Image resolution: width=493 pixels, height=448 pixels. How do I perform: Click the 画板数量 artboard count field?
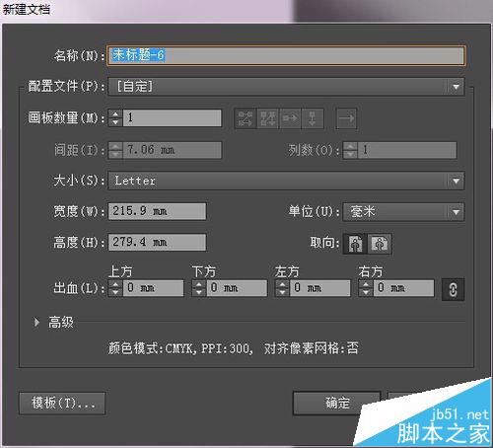[172, 118]
